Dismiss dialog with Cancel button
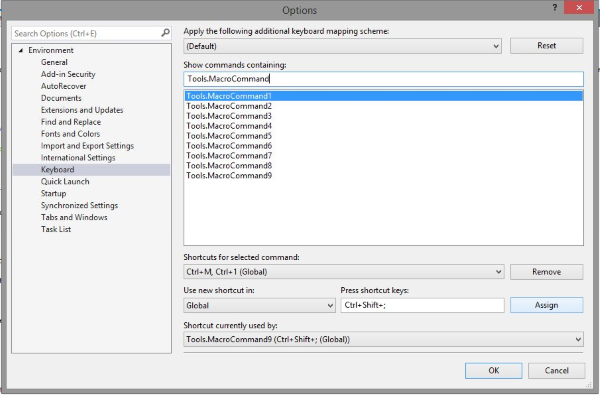The width and height of the screenshot is (600, 396). [x=556, y=371]
